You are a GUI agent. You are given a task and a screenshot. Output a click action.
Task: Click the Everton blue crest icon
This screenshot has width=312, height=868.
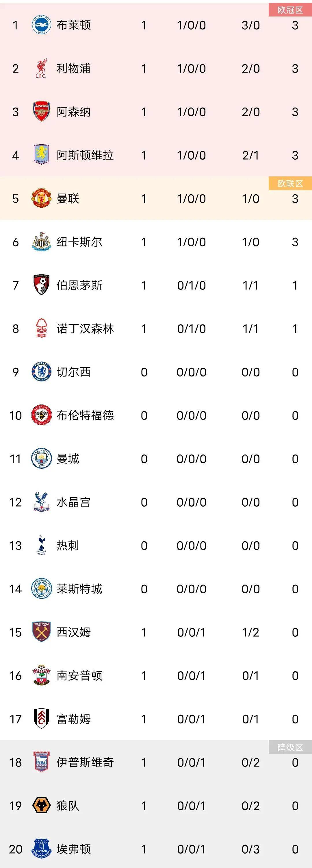(41, 849)
